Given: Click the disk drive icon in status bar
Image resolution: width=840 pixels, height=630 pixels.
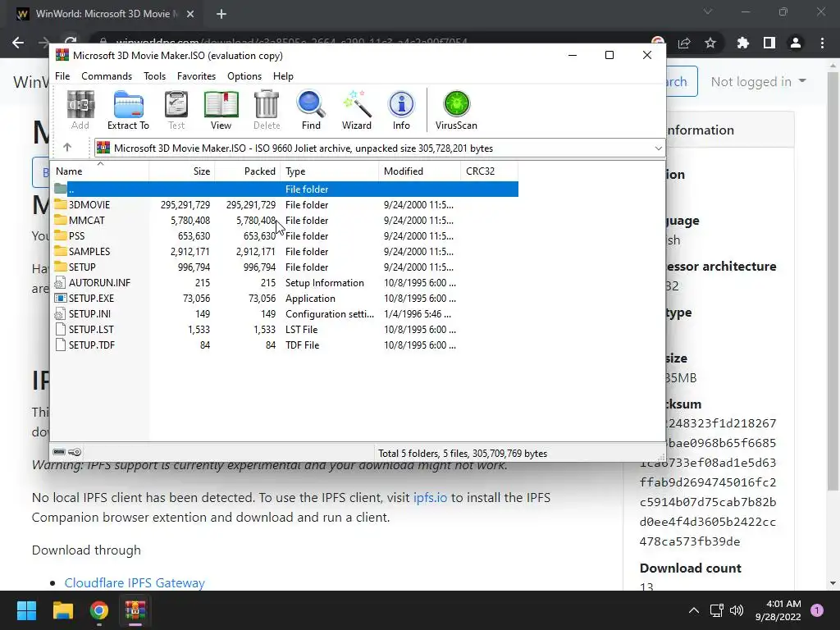Looking at the screenshot, I should (59, 452).
